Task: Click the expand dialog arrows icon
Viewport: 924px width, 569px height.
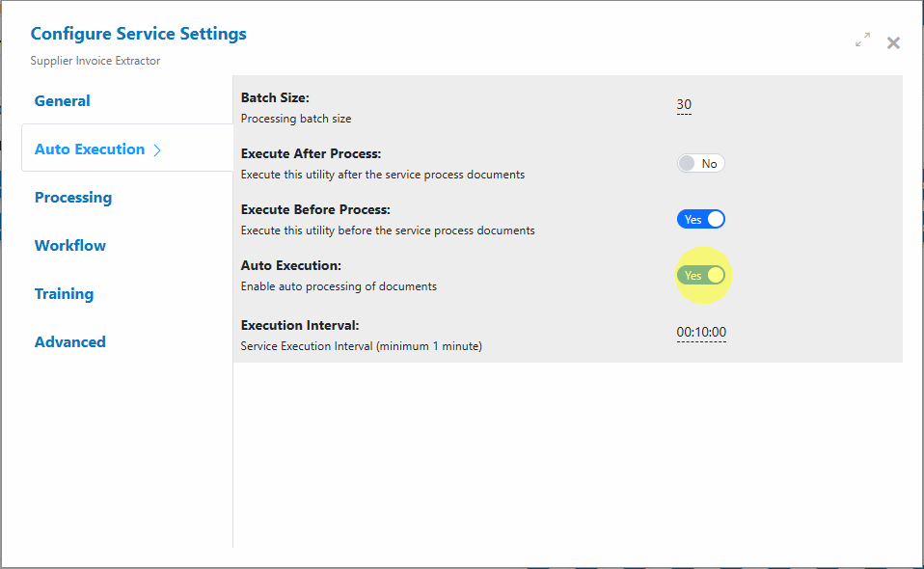Action: tap(862, 40)
